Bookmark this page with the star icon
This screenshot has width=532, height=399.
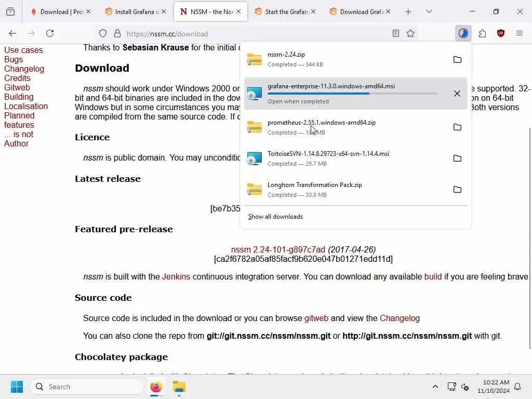pyautogui.click(x=410, y=33)
